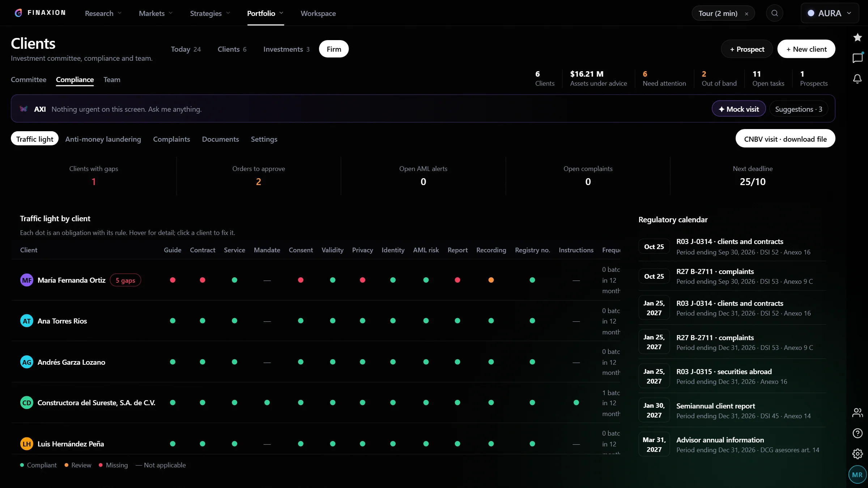Open the Committee sub-tab
Screen dimensions: 868x488
click(x=29, y=80)
